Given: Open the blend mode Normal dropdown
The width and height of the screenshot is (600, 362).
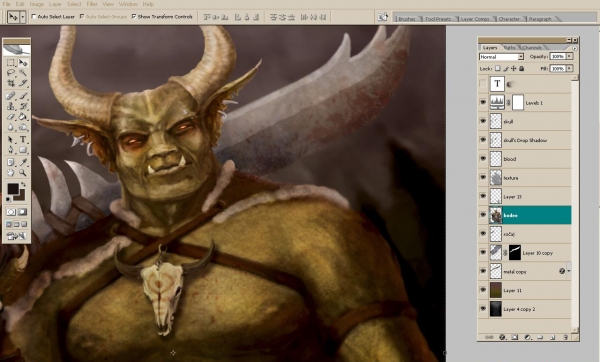Looking at the screenshot, I should pyautogui.click(x=501, y=57).
